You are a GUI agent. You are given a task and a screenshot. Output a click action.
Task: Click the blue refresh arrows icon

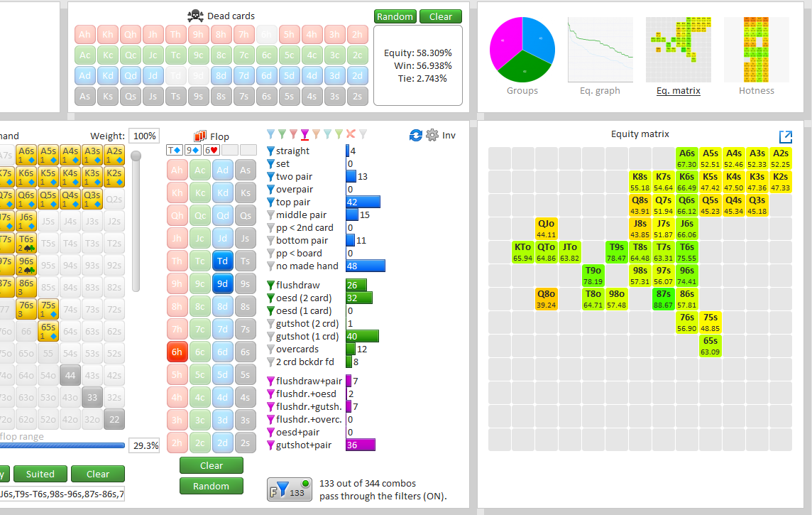[x=416, y=135]
